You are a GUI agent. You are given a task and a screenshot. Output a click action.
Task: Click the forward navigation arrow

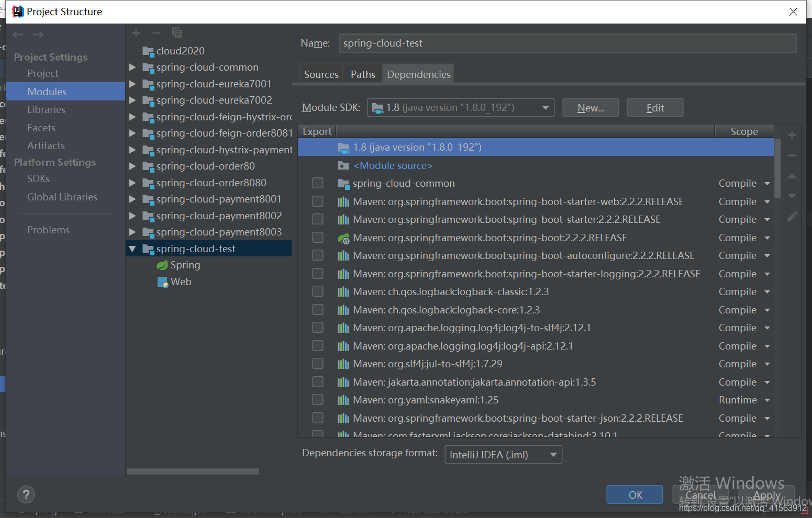coord(38,35)
